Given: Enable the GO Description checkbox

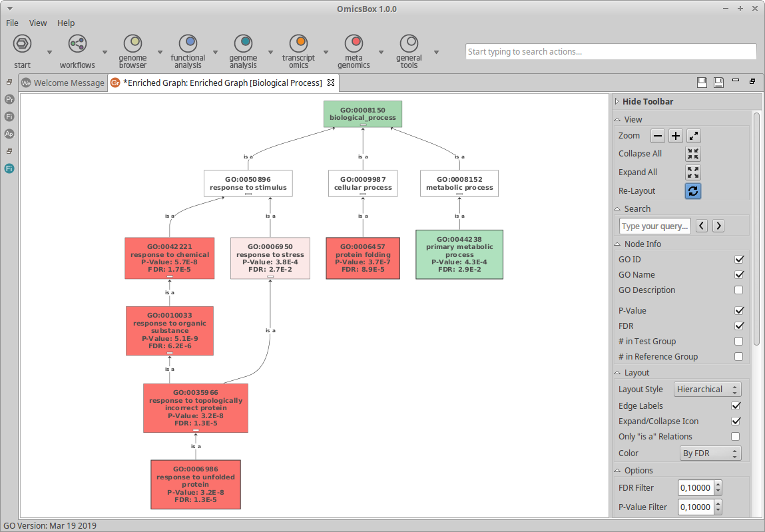Looking at the screenshot, I should point(738,290).
